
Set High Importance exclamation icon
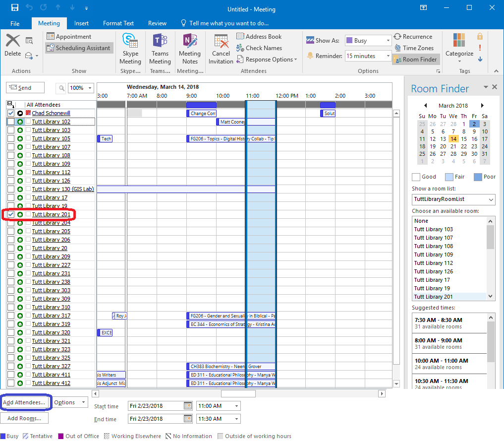click(x=480, y=48)
